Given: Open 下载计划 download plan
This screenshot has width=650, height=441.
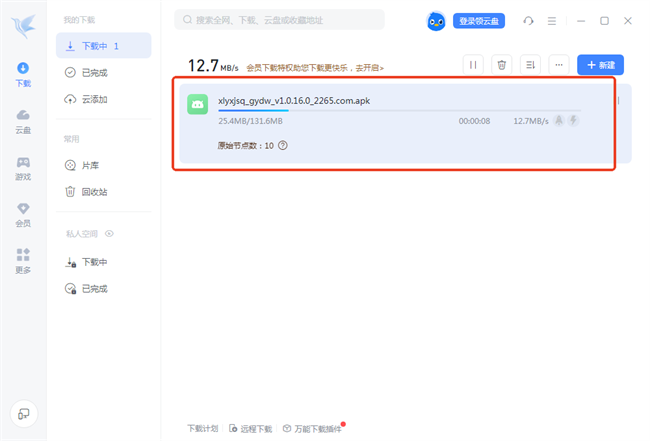Looking at the screenshot, I should click(x=203, y=429).
